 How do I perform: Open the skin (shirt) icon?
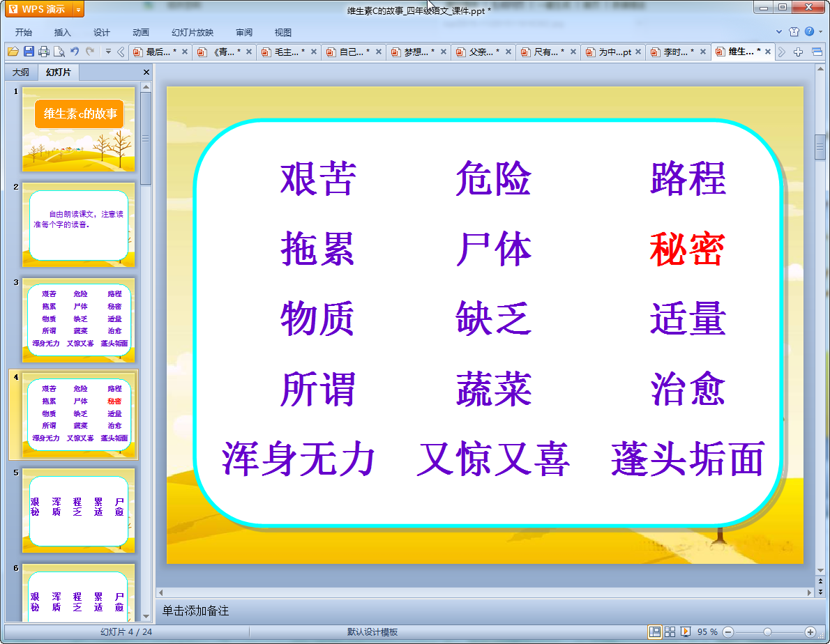coord(794,32)
